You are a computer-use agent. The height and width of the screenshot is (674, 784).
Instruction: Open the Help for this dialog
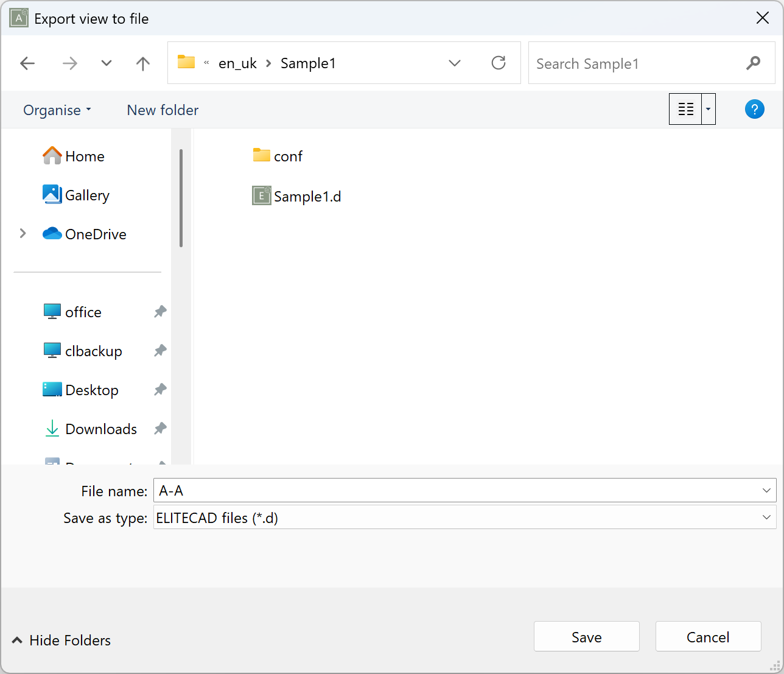754,109
